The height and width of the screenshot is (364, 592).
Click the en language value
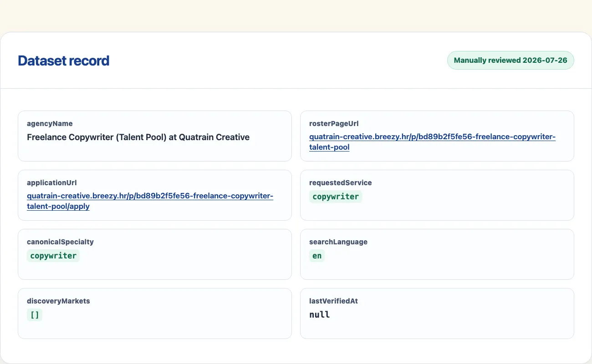coord(317,256)
